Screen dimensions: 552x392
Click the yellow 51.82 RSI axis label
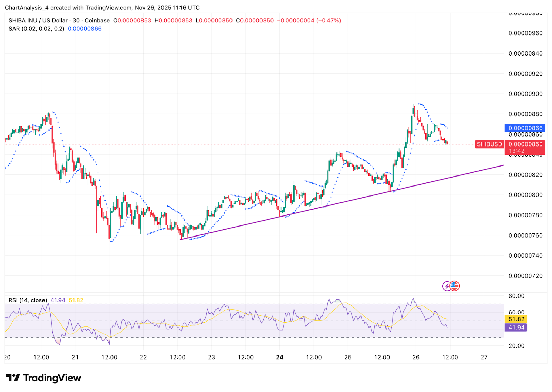[x=516, y=319]
